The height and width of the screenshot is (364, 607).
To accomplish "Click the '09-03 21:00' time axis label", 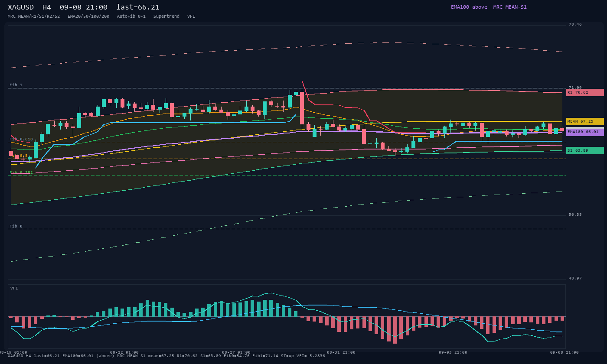I will pos(453,352).
